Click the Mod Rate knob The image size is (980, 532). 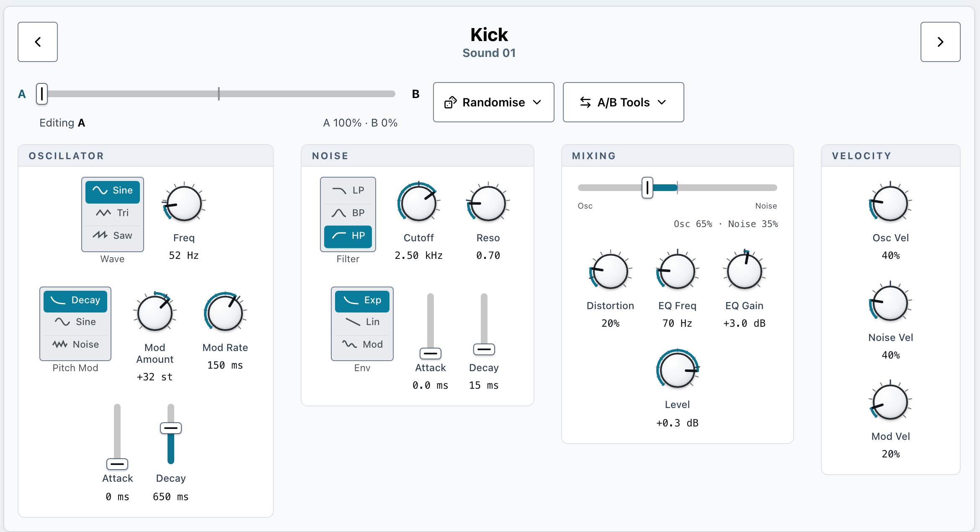point(225,313)
